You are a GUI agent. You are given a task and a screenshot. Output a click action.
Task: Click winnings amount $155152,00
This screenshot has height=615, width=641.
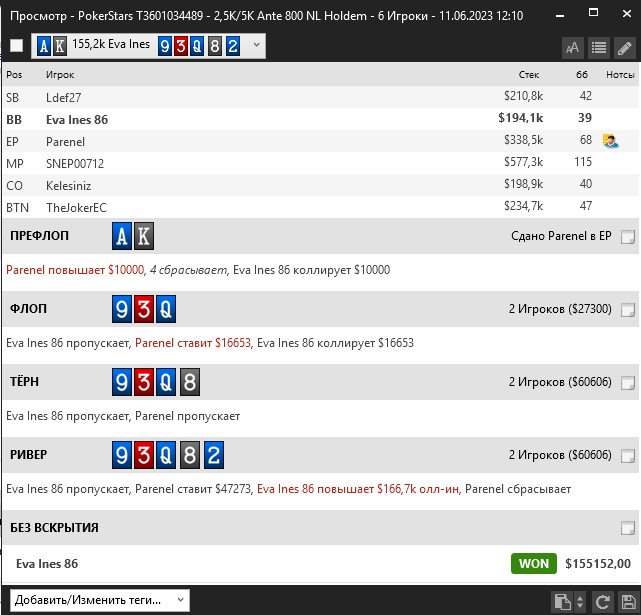tap(598, 564)
